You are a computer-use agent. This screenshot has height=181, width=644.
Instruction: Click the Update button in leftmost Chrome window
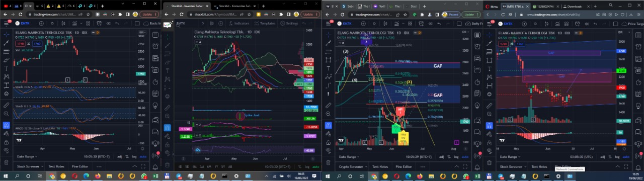149,15
